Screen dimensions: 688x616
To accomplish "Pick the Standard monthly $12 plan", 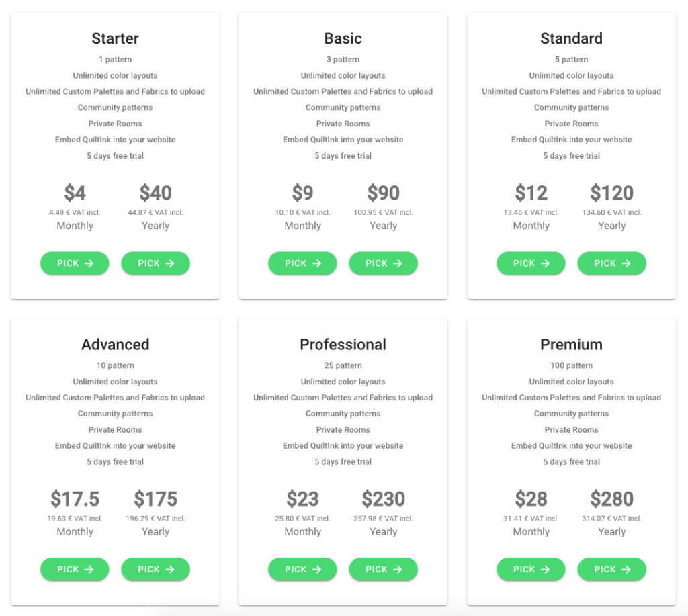I will tap(531, 263).
